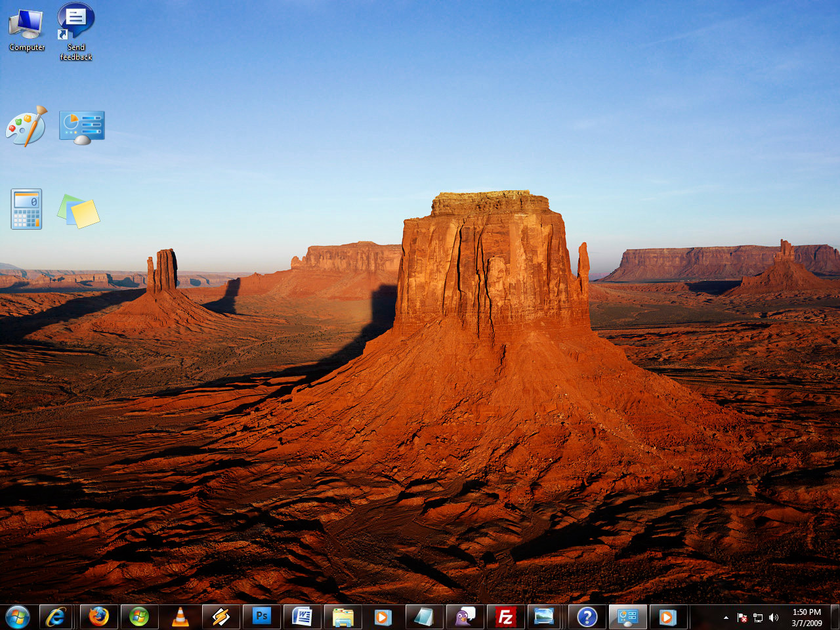The width and height of the screenshot is (840, 630).
Task: Launch VLC media player cone icon
Action: pyautogui.click(x=180, y=617)
